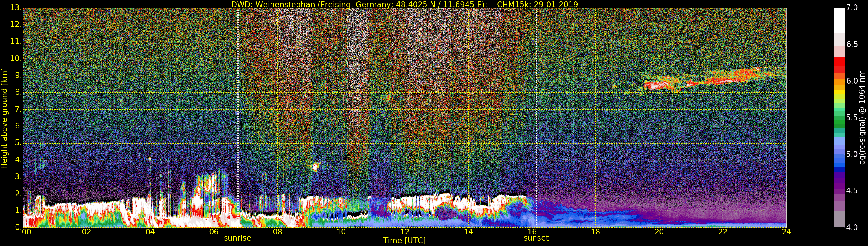Image resolution: width=868 pixels, height=246 pixels.
Task: Click the height axis tick '9.'
Action: (x=18, y=76)
